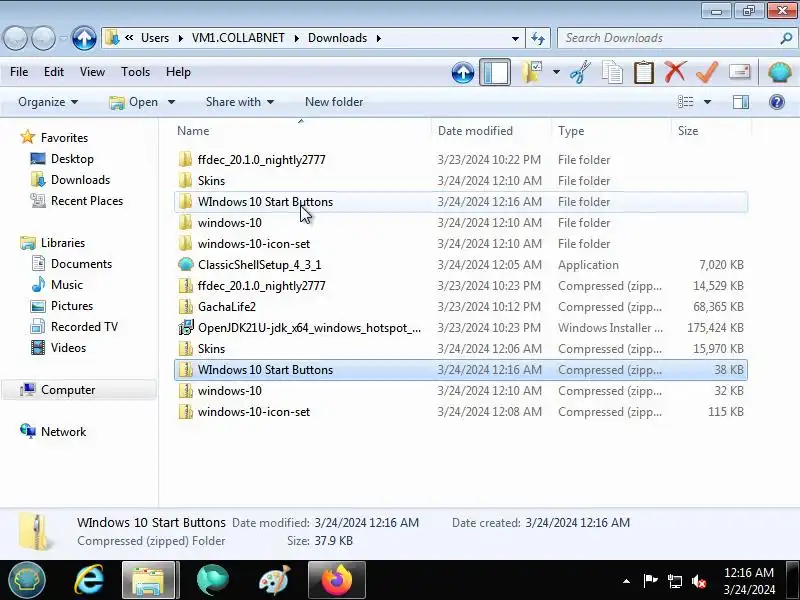Select the windows-10-icon-set zip file
The image size is (800, 600).
[x=461, y=412]
